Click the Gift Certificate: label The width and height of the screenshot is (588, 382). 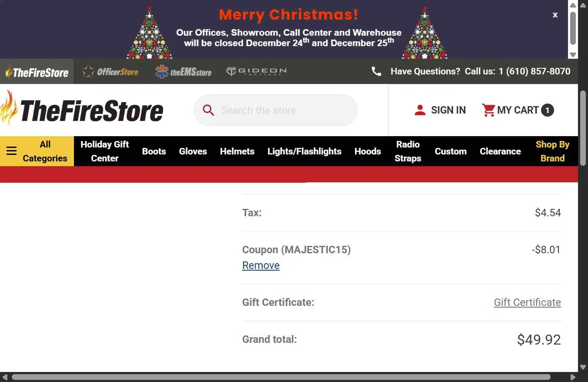point(278,302)
